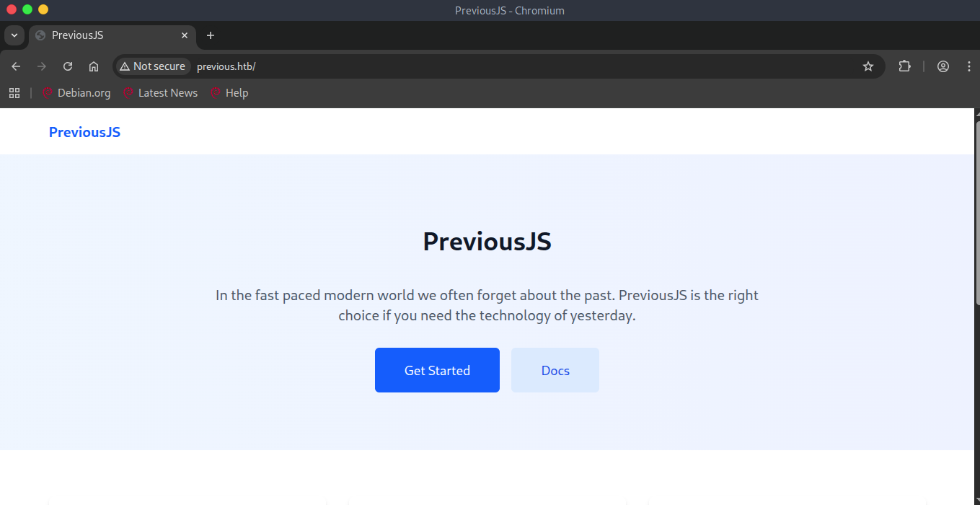Click the address bar URL field
The image size is (980, 505).
coord(505,66)
